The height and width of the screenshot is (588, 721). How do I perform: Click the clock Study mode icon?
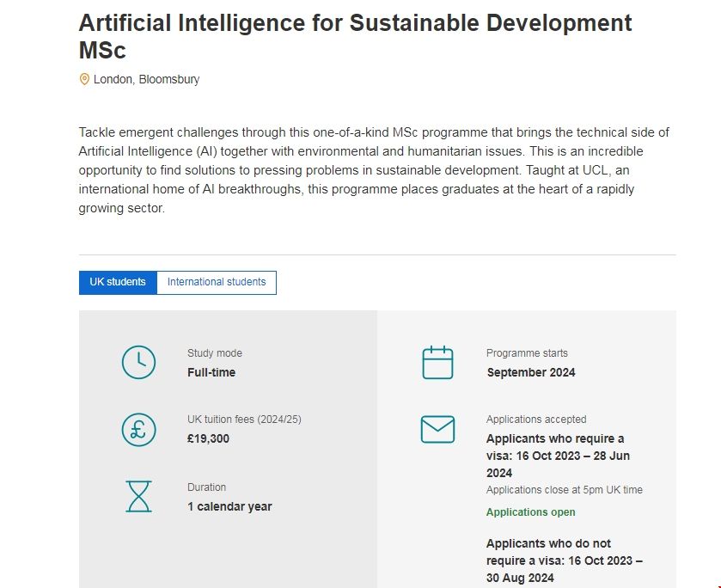click(138, 363)
